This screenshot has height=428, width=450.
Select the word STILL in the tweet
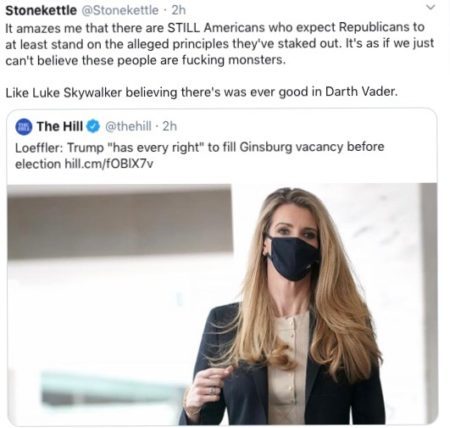(x=184, y=27)
